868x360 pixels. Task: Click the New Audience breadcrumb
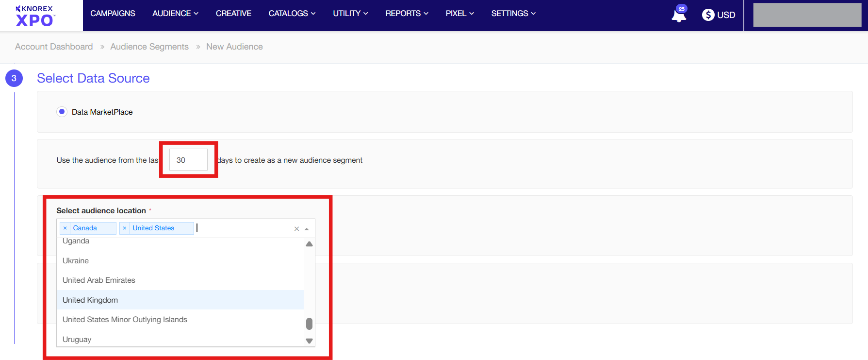tap(234, 47)
